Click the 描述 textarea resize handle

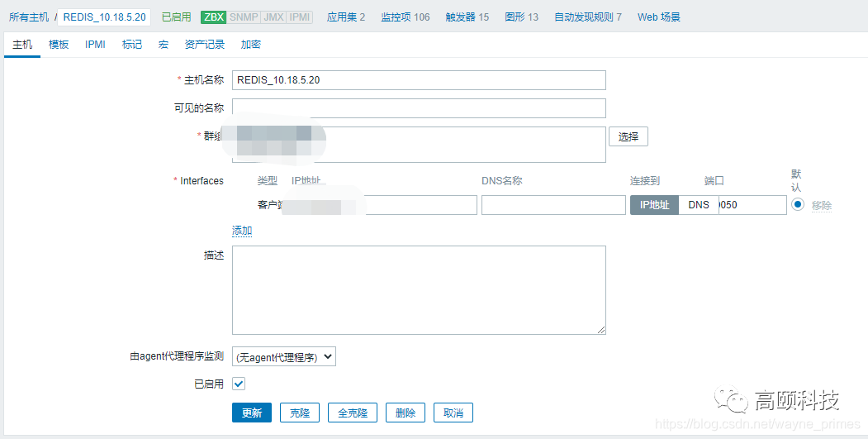[601, 330]
